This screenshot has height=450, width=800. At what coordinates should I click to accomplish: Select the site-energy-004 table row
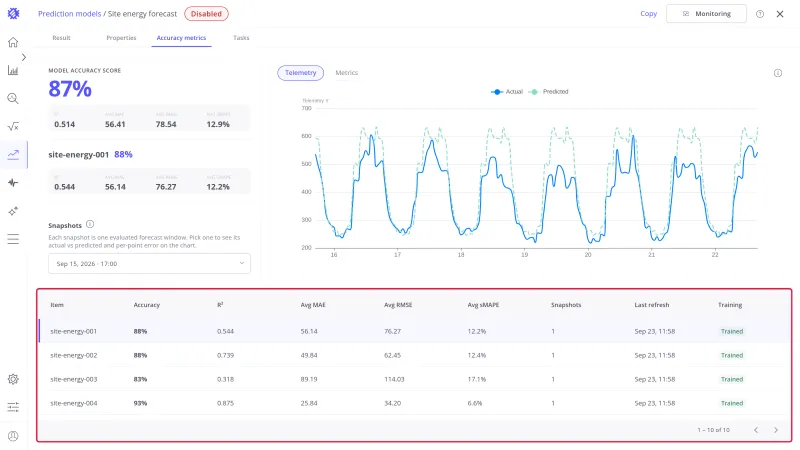point(414,403)
